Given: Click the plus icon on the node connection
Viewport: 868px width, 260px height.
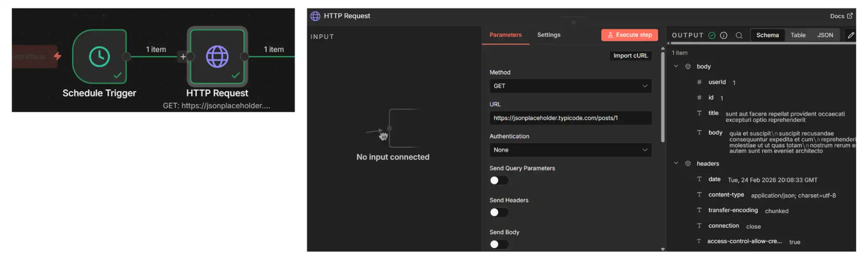Looking at the screenshot, I should click(x=183, y=57).
